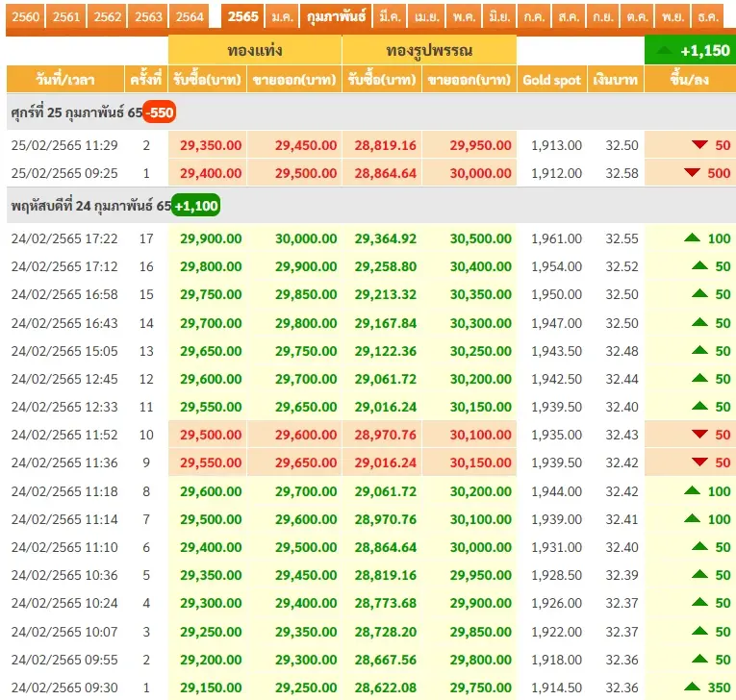Open the 2561 year tab
736x700 pixels.
66,17
